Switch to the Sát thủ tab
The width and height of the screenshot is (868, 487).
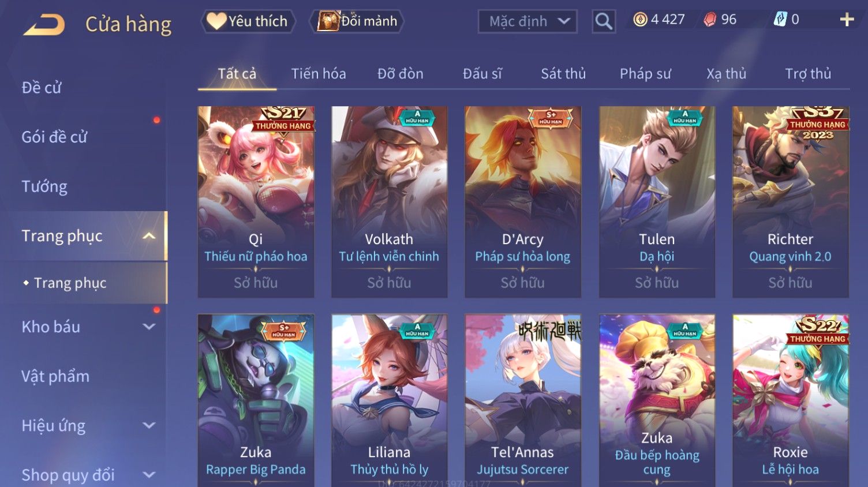563,74
